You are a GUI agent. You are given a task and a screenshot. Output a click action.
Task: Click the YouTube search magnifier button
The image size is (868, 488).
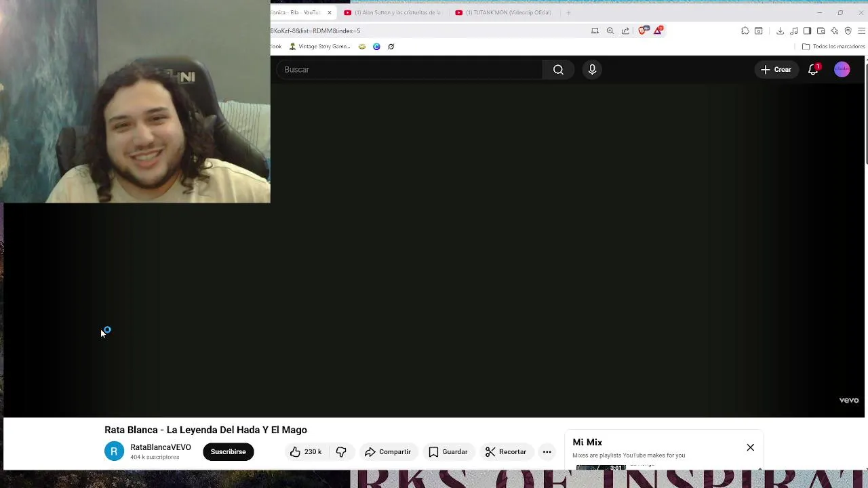558,70
